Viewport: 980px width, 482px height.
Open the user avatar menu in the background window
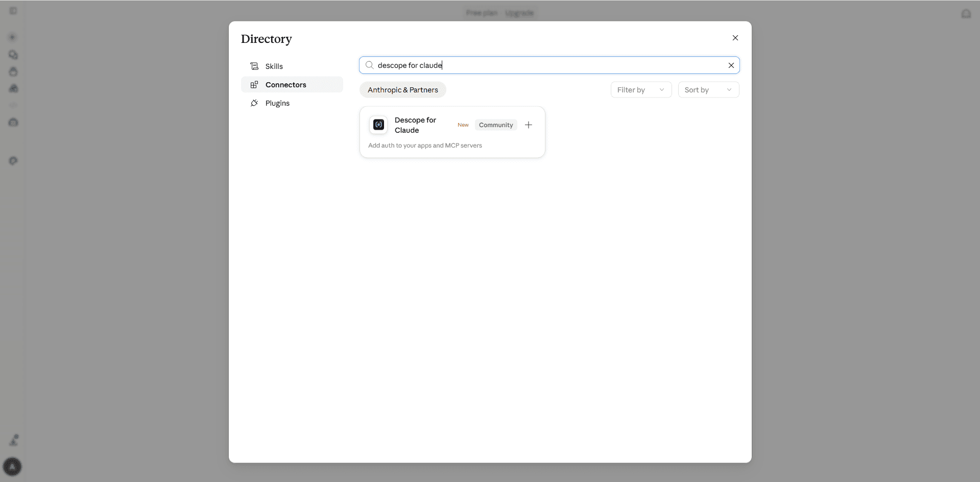(x=12, y=467)
